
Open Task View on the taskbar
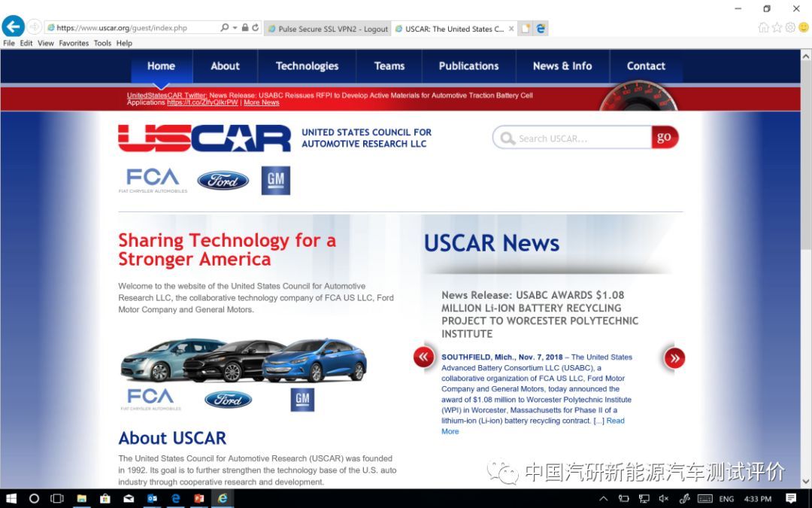click(x=57, y=498)
